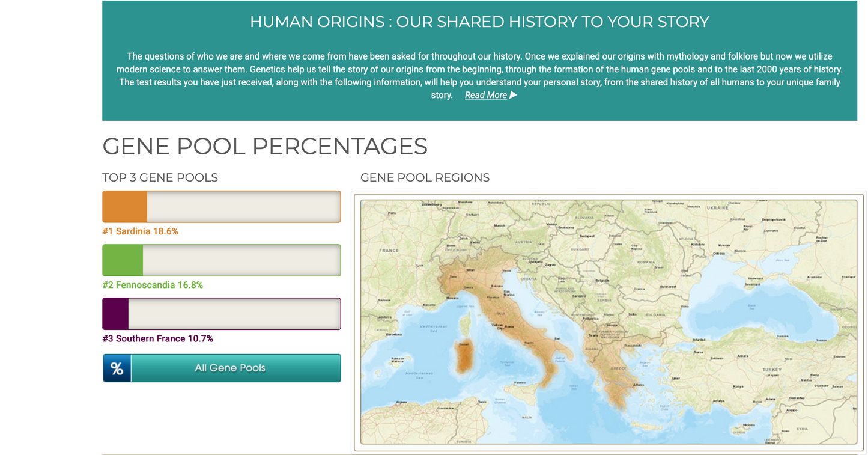Screen dimensions: 868x455
Task: Click the HUMAN ORIGINS banner title
Action: click(x=479, y=22)
